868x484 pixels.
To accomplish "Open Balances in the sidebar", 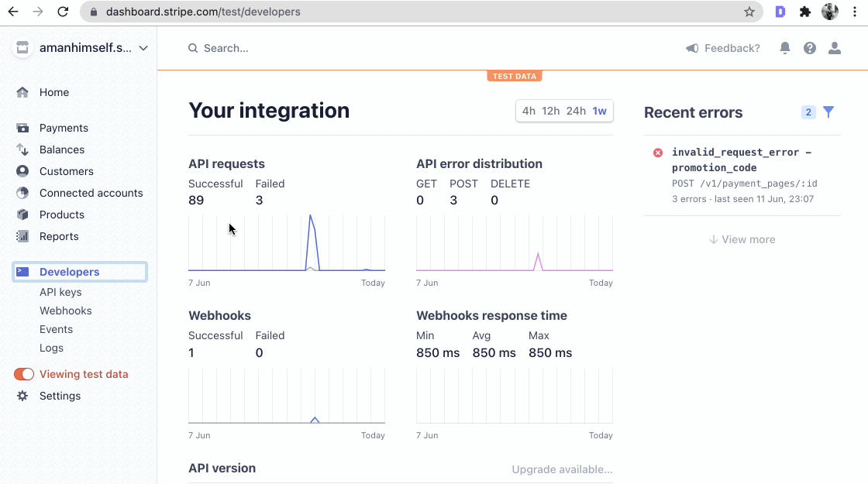I will 62,149.
